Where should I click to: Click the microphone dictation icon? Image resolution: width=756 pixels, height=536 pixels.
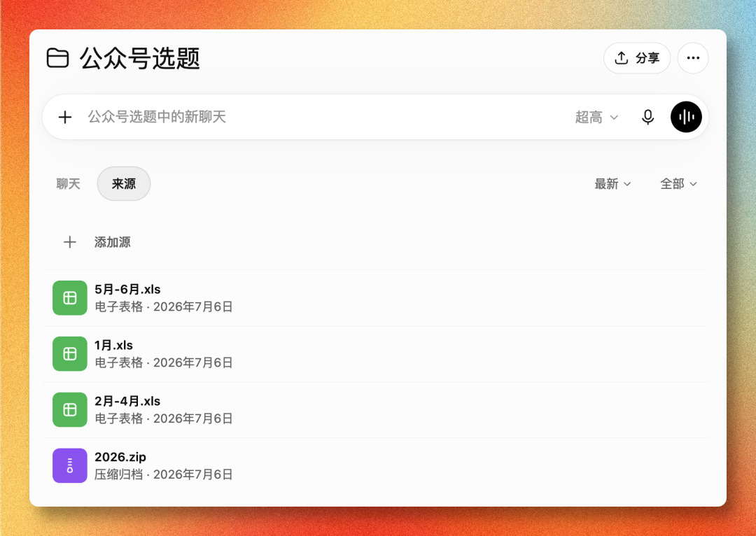tap(647, 117)
